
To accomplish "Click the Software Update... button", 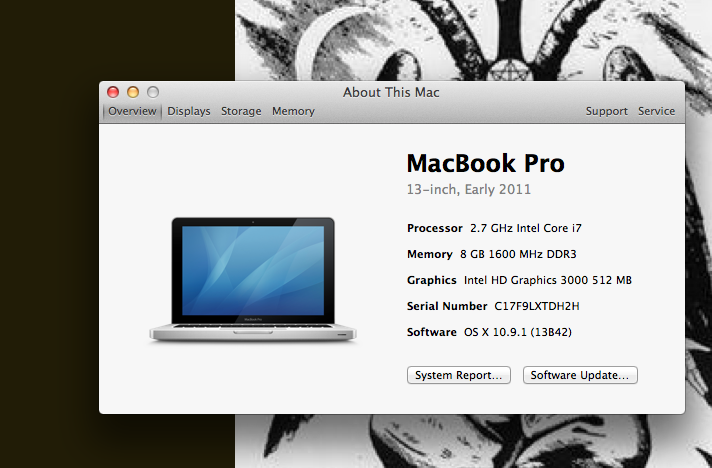I will 580,375.
